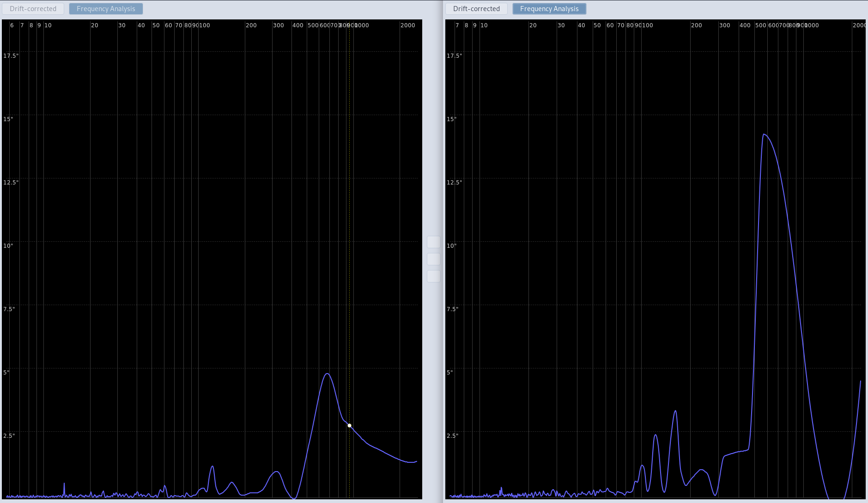Click the 20 frequency label in left graph
Image resolution: width=868 pixels, height=503 pixels.
(95, 25)
